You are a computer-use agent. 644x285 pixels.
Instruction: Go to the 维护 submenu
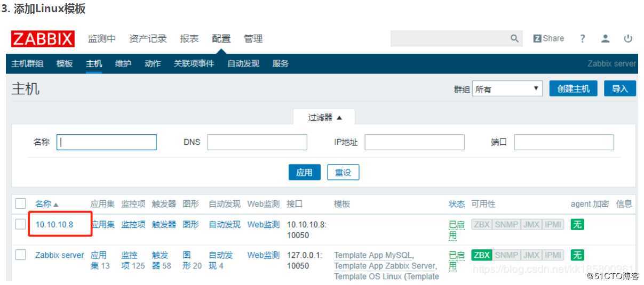pyautogui.click(x=123, y=63)
